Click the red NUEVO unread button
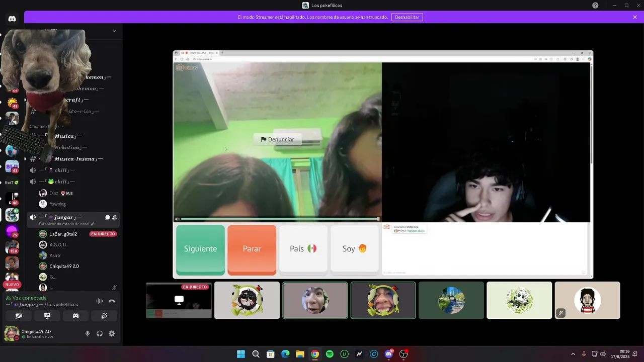The image size is (644, 362). (12, 285)
